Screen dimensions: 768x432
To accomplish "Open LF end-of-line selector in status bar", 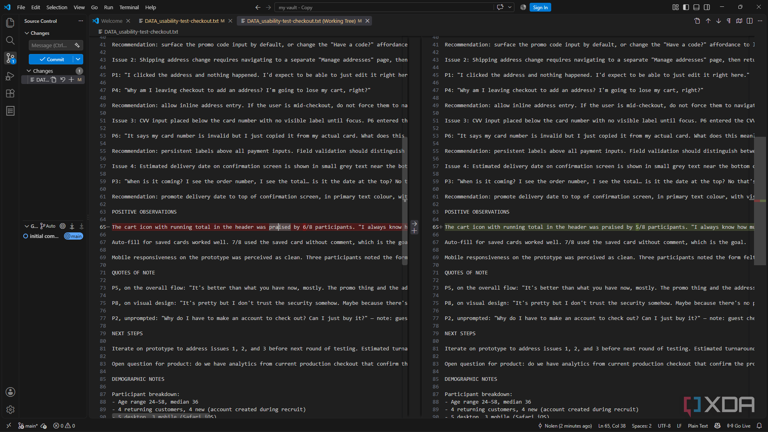I will tap(679, 426).
